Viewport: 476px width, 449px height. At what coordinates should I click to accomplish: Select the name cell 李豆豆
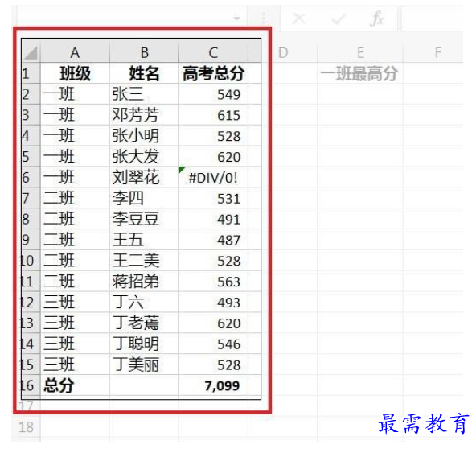point(144,219)
